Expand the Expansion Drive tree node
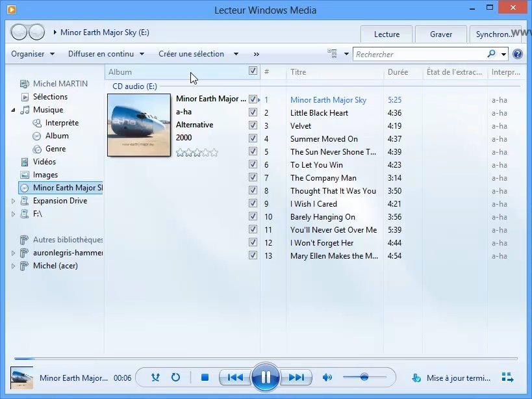This screenshot has width=532, height=399. point(14,201)
